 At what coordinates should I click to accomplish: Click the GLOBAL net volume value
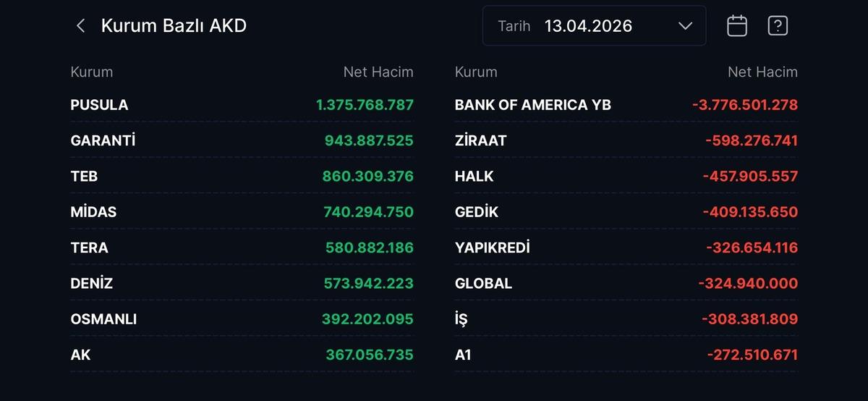(x=748, y=284)
